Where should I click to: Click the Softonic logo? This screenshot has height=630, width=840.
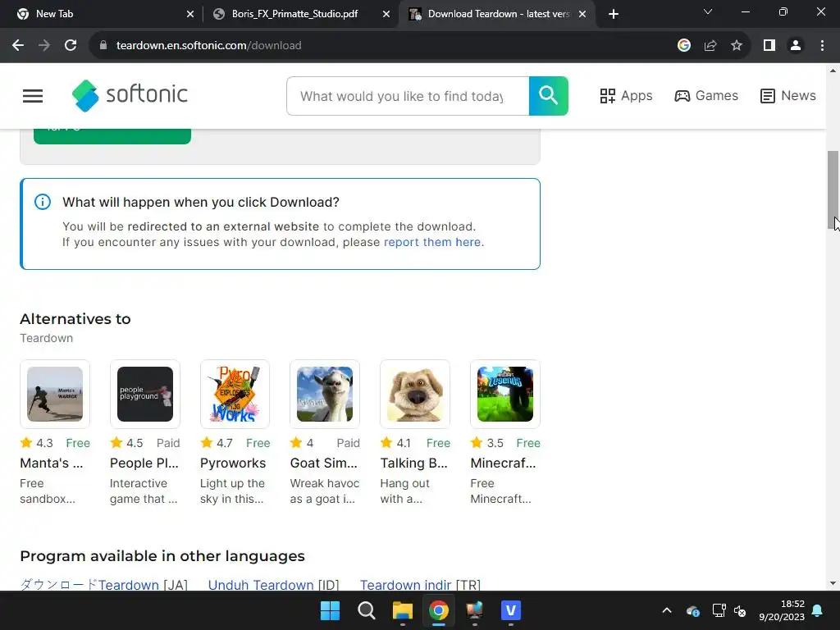click(130, 95)
